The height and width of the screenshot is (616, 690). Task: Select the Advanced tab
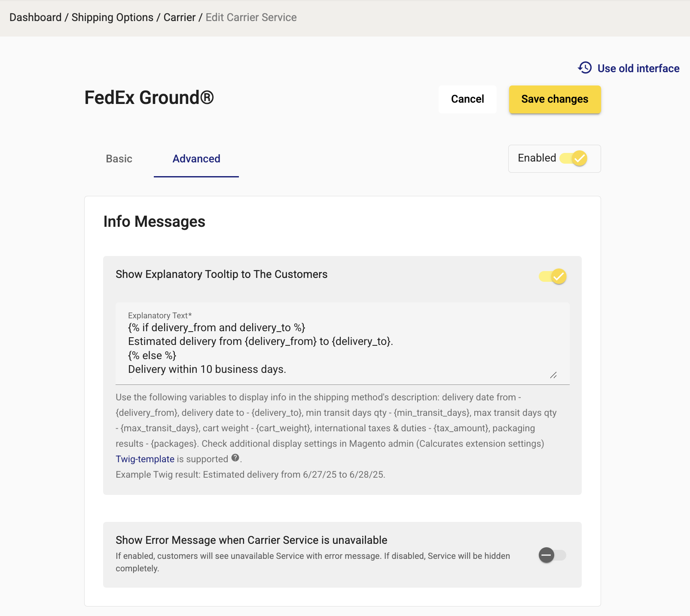point(196,159)
